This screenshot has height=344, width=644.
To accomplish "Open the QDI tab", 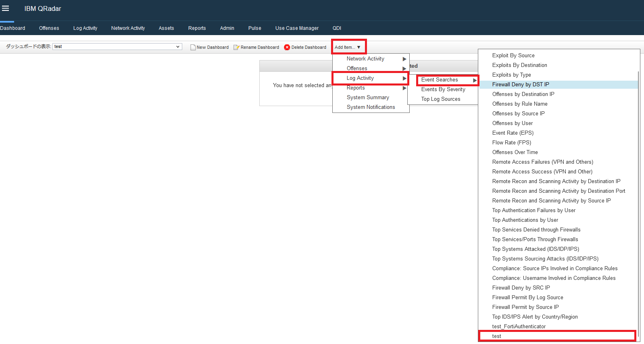I will pyautogui.click(x=337, y=28).
